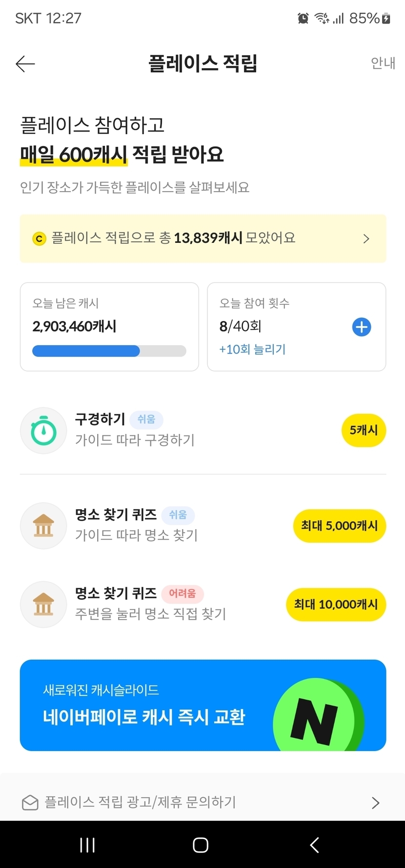Tap the yellow cash coin icon
405x868 pixels.
[39, 238]
